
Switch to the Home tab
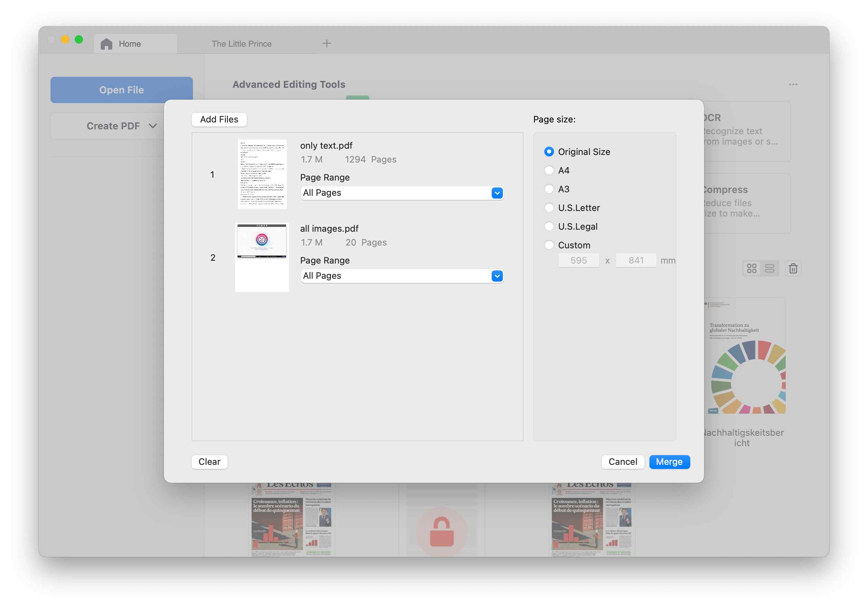(130, 44)
